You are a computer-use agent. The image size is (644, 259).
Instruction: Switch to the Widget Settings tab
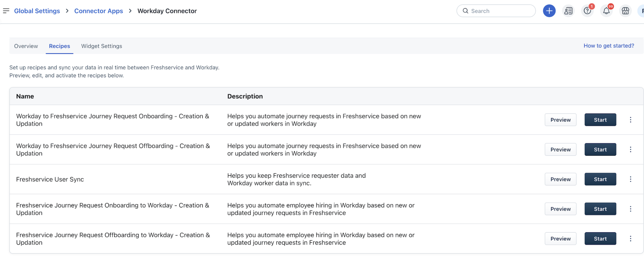click(101, 46)
